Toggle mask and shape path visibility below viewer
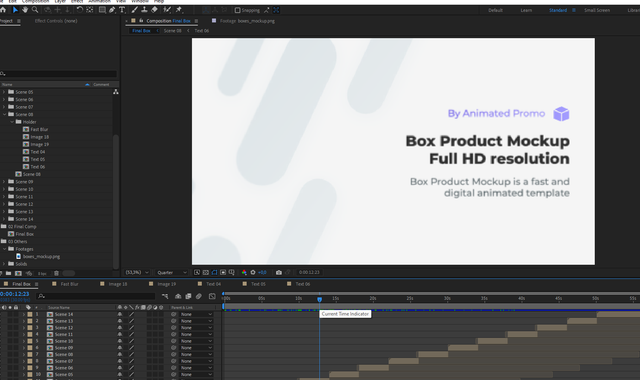Screen dimensions: 640x380 (214, 272)
